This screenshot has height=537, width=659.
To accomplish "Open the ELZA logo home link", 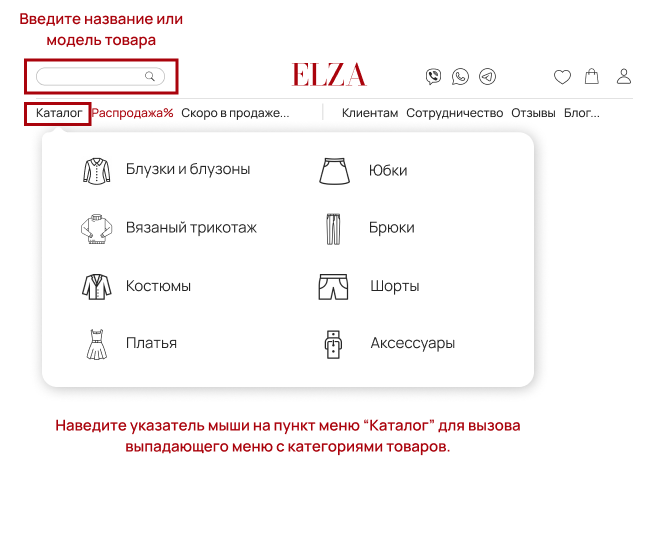I will click(329, 75).
